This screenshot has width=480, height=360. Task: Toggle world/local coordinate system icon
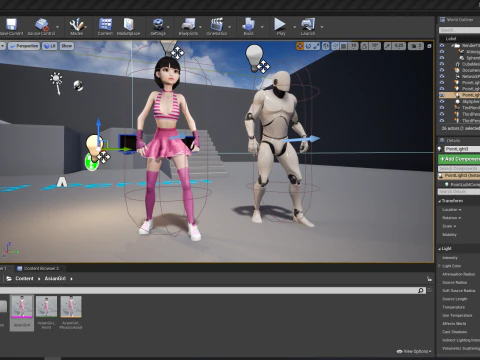(x=326, y=46)
